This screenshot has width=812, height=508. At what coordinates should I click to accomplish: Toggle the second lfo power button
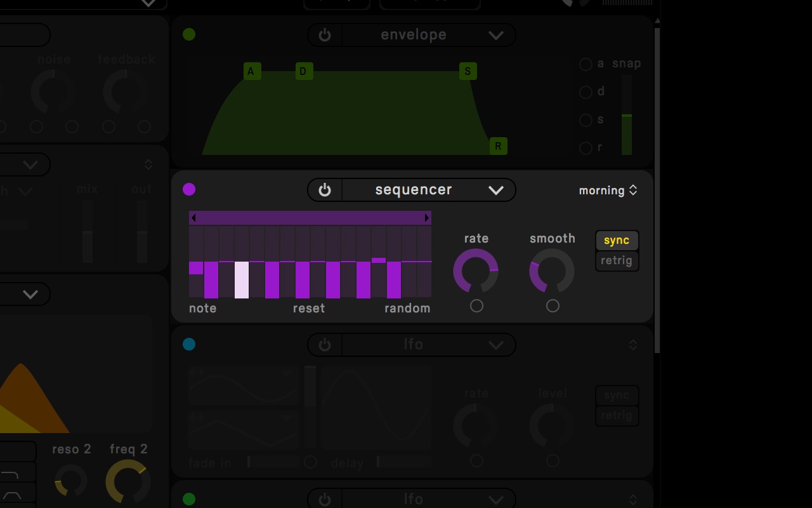(325, 499)
